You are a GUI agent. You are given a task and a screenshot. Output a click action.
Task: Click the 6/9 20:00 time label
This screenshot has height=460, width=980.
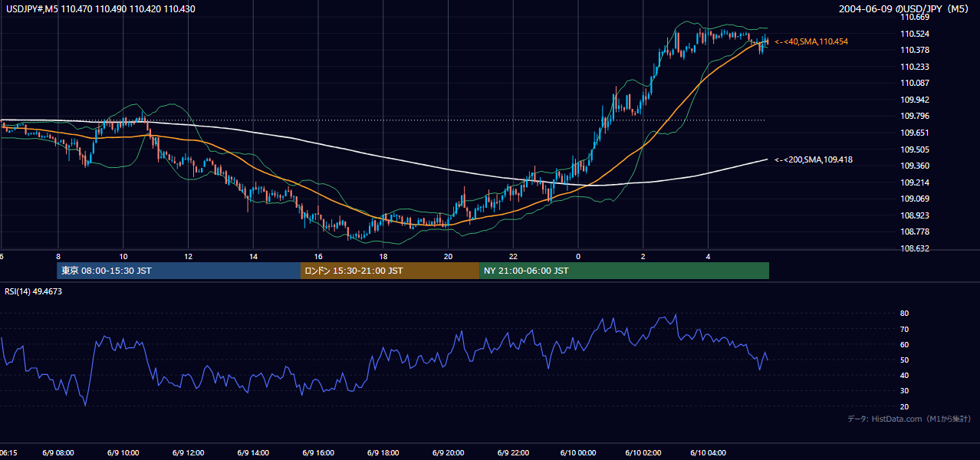click(x=449, y=453)
